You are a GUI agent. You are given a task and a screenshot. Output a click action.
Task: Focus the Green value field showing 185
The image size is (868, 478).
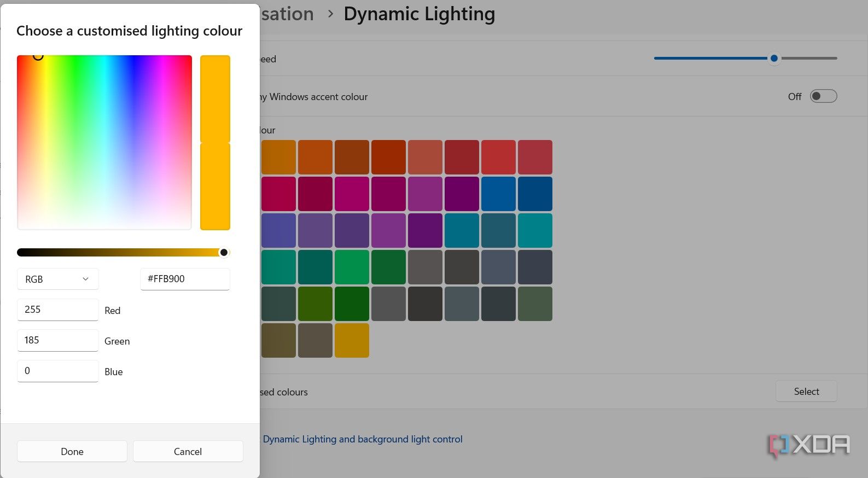tap(58, 340)
